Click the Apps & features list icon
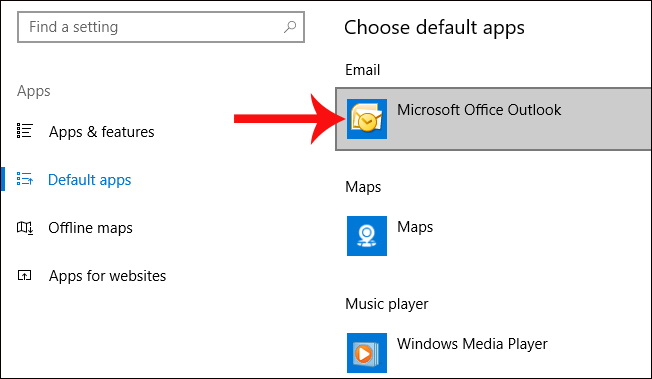Screen dimensions: 652x379 (25, 131)
